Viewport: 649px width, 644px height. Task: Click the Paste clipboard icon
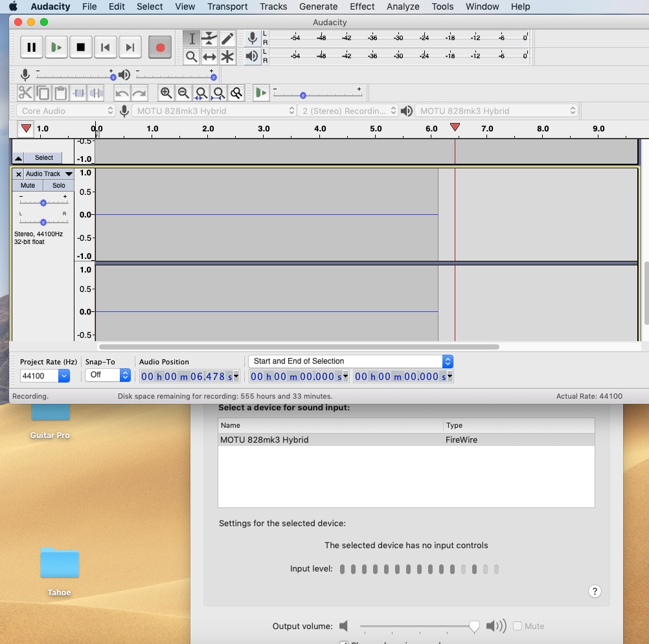[61, 93]
